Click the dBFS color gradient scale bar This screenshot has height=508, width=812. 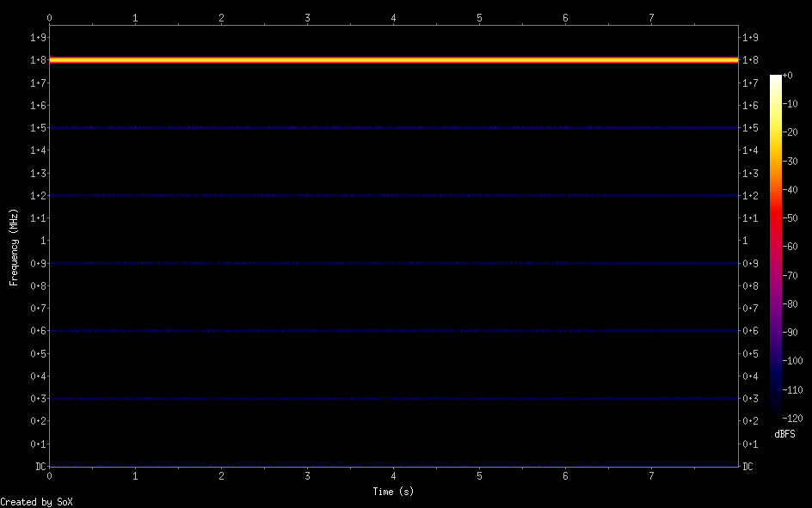tap(775, 246)
